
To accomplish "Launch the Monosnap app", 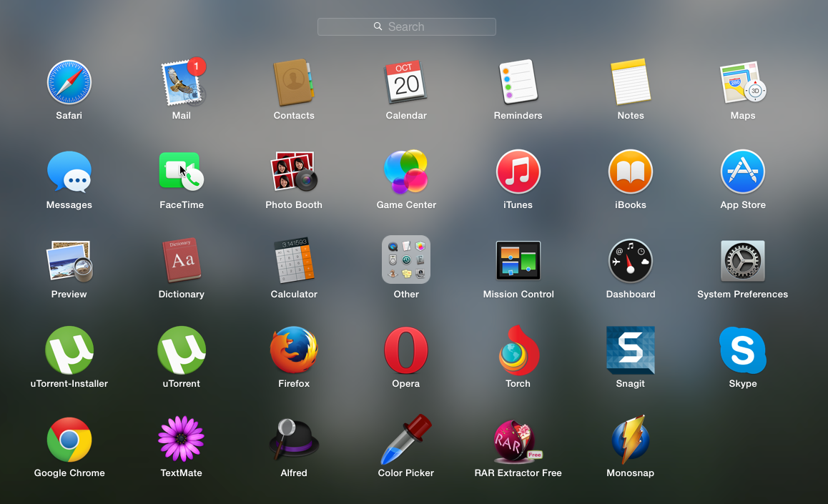I will (631, 440).
